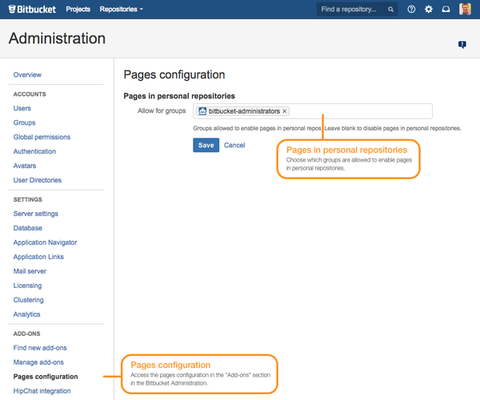Screen dimensions: 480x400
Task: Click the Cancel link
Action: tap(234, 145)
